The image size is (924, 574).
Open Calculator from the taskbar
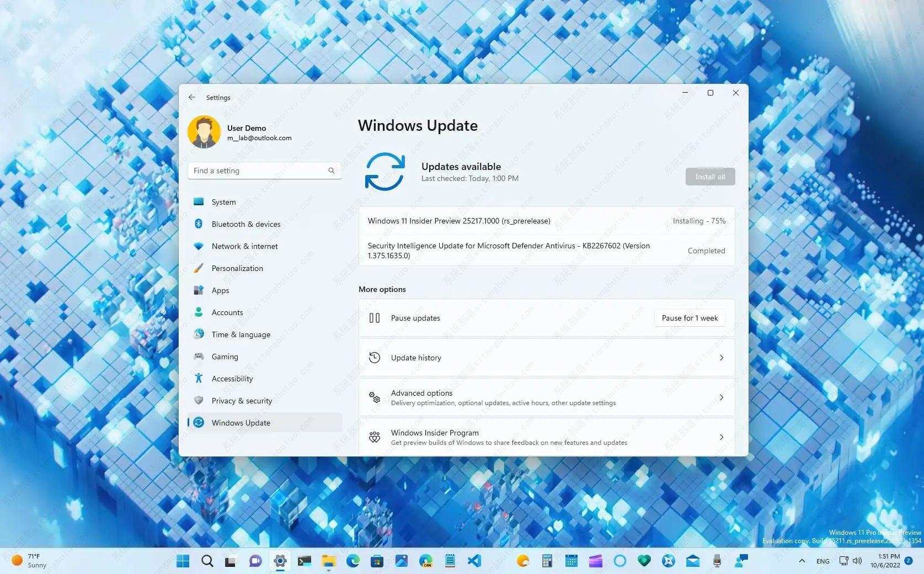pos(547,561)
